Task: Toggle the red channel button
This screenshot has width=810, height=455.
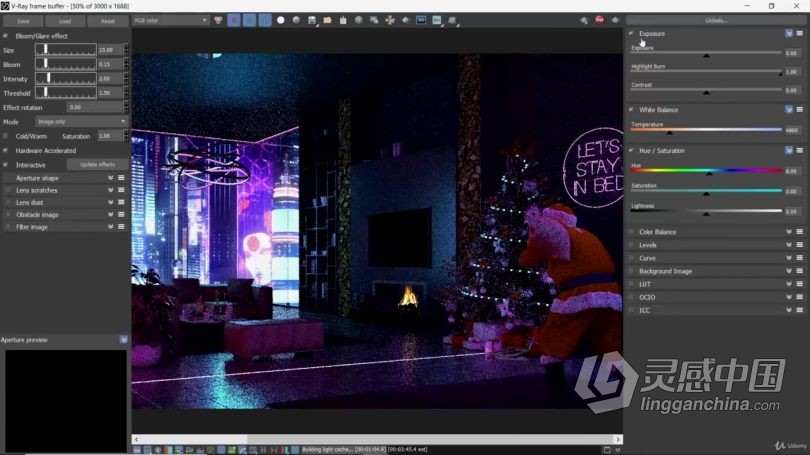Action: coord(233,20)
